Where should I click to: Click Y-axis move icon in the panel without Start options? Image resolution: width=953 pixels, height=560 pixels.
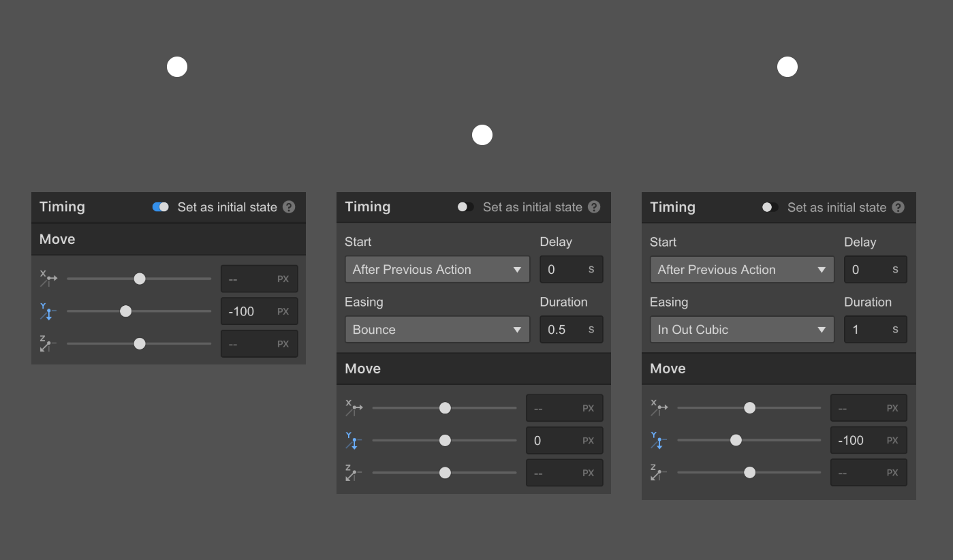(x=48, y=311)
